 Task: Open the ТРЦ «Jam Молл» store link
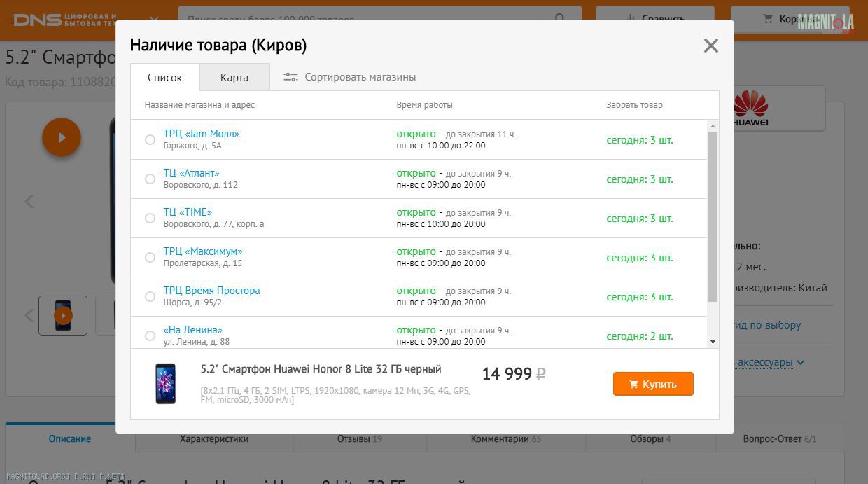[202, 134]
